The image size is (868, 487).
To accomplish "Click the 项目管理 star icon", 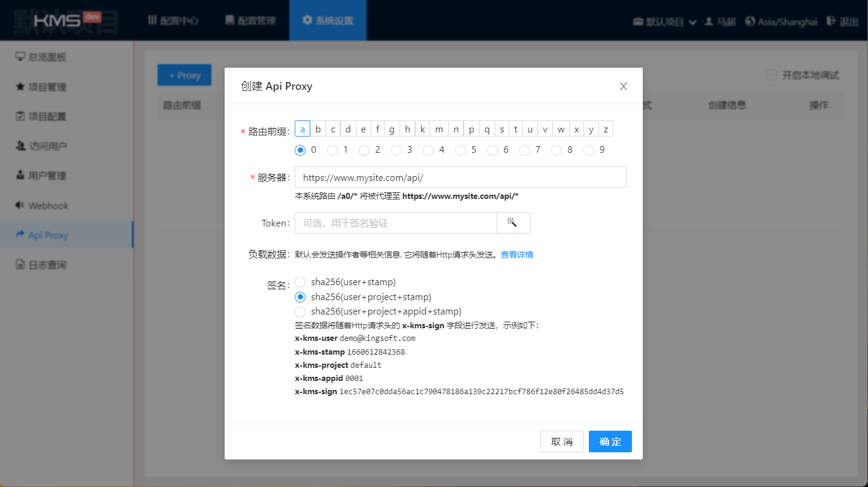I will (20, 87).
